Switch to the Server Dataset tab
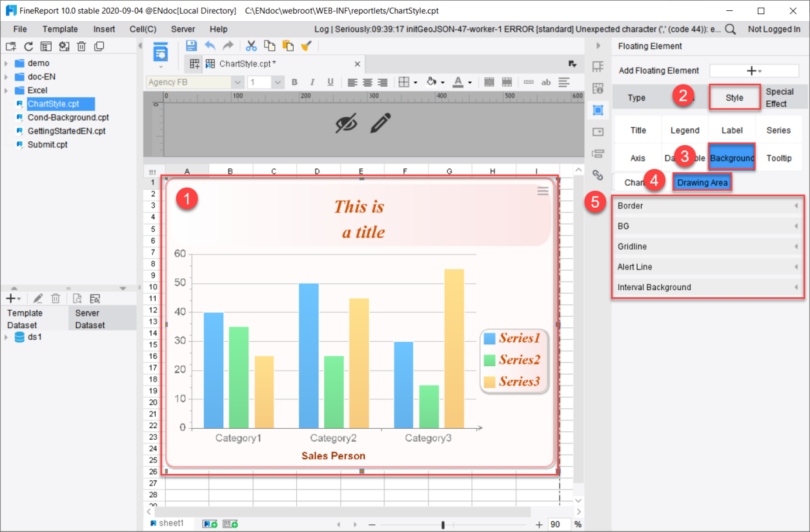The height and width of the screenshot is (532, 810). (102, 319)
